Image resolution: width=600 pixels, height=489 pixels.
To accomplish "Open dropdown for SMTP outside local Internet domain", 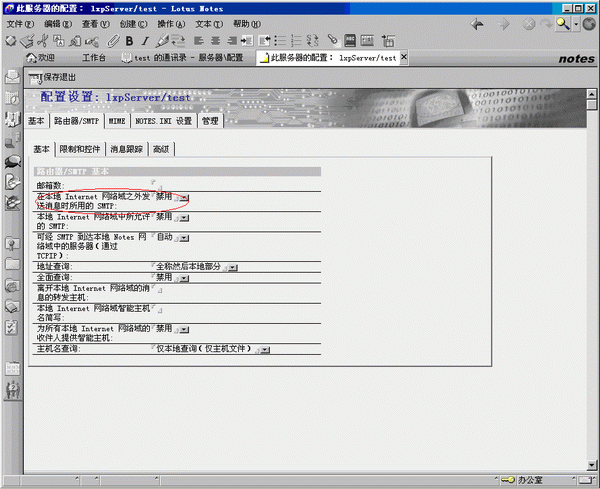I will point(184,198).
